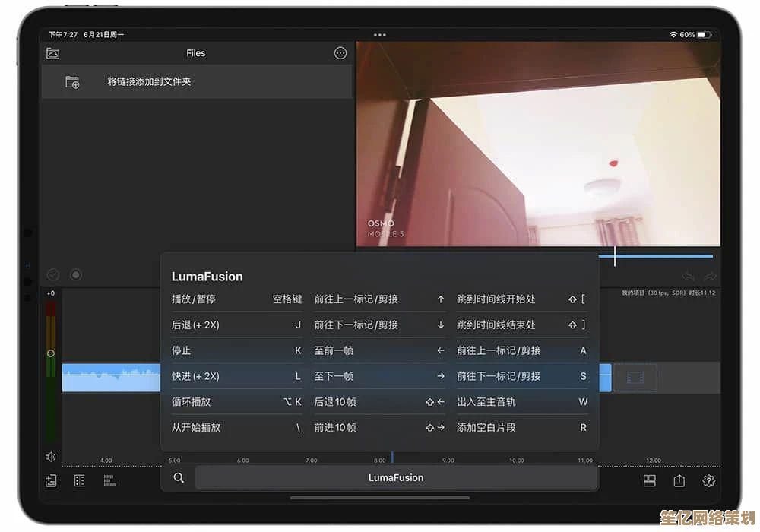Screen dimensions: 760x532
Task: Click the add-folder link icon
Action: [72, 82]
